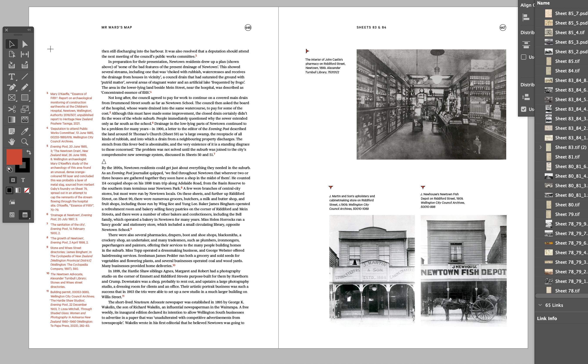Toggle Formatting Affects Text button
The image size is (588, 364).
click(x=23, y=180)
